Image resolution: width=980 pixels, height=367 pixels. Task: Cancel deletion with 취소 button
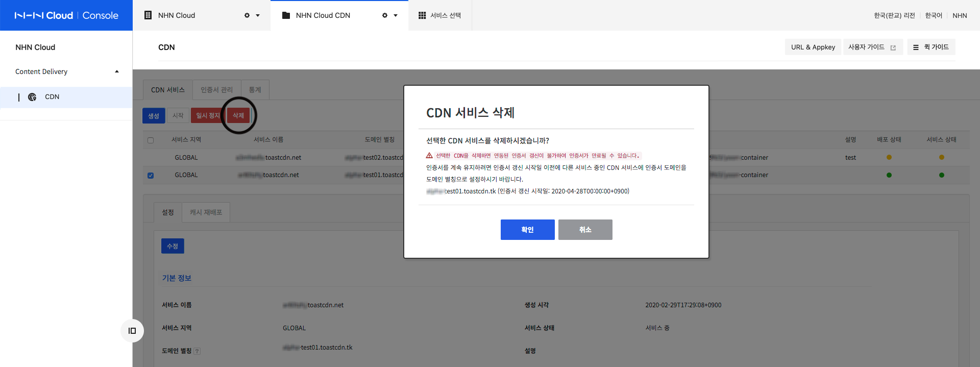pos(585,230)
